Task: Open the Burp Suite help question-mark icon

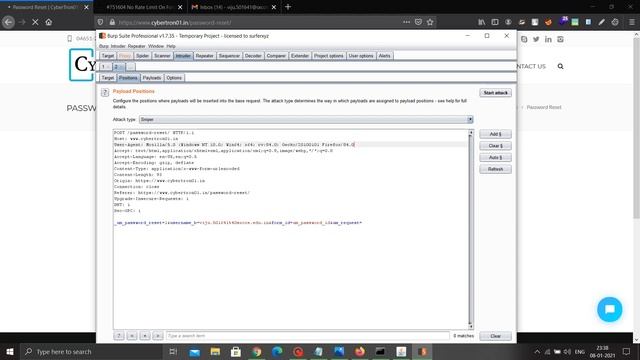Action: 105,93
